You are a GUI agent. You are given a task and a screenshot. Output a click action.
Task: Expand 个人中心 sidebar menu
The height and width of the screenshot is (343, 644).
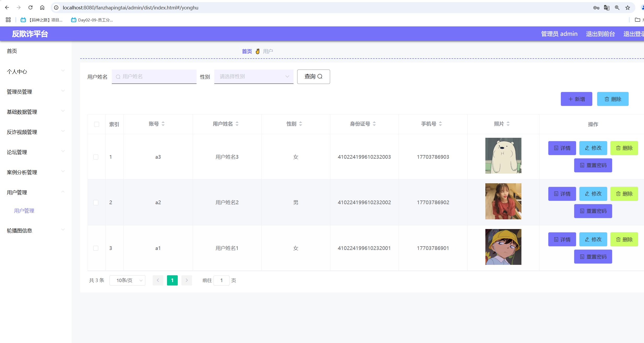[x=36, y=71]
